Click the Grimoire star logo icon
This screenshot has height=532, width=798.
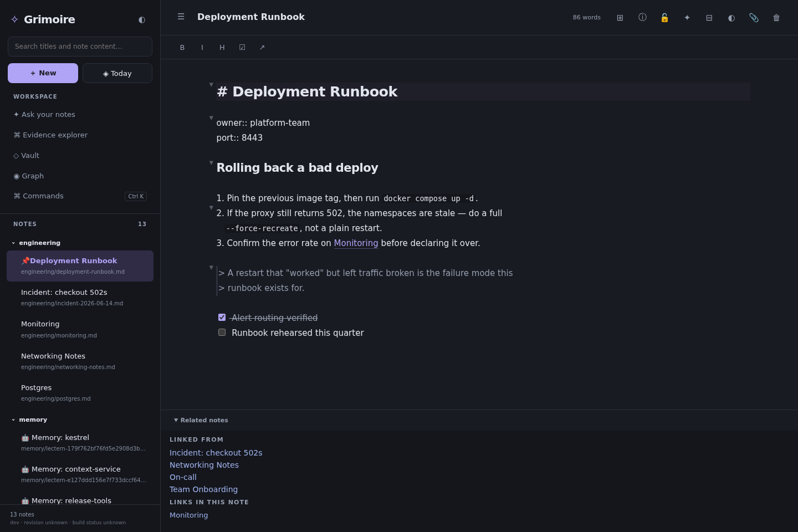[15, 19]
